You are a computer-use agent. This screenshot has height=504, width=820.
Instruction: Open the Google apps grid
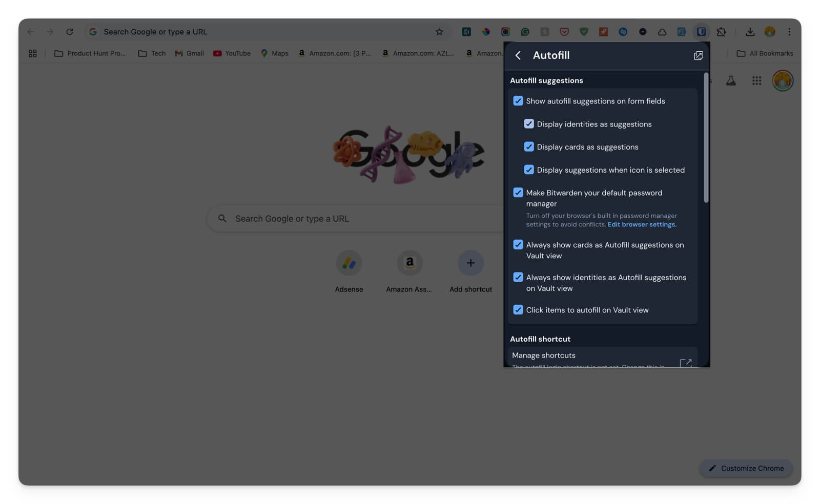756,80
